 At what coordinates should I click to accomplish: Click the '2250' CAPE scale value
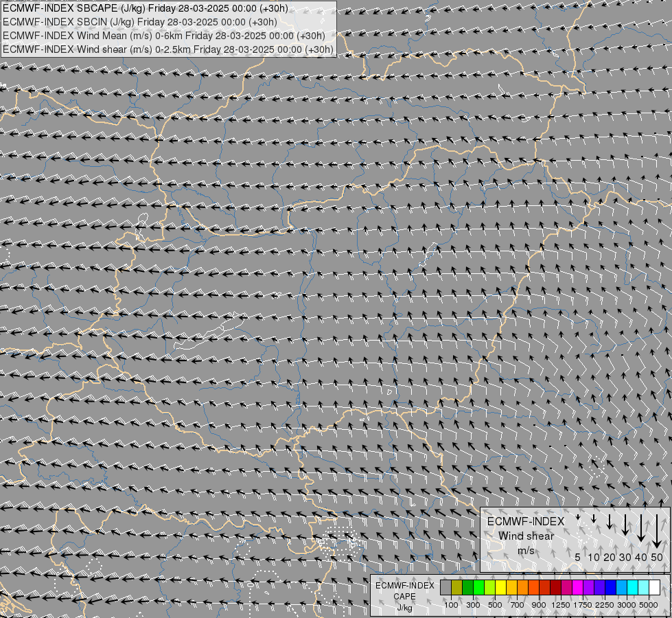point(605,605)
